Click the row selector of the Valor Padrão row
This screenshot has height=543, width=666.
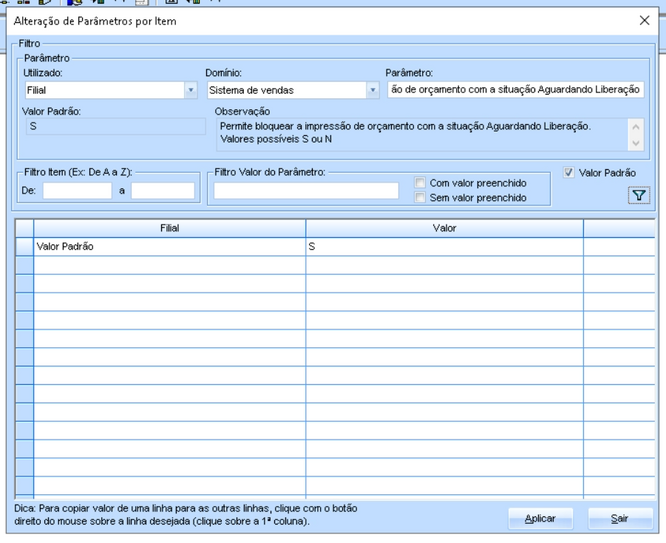[x=25, y=246]
